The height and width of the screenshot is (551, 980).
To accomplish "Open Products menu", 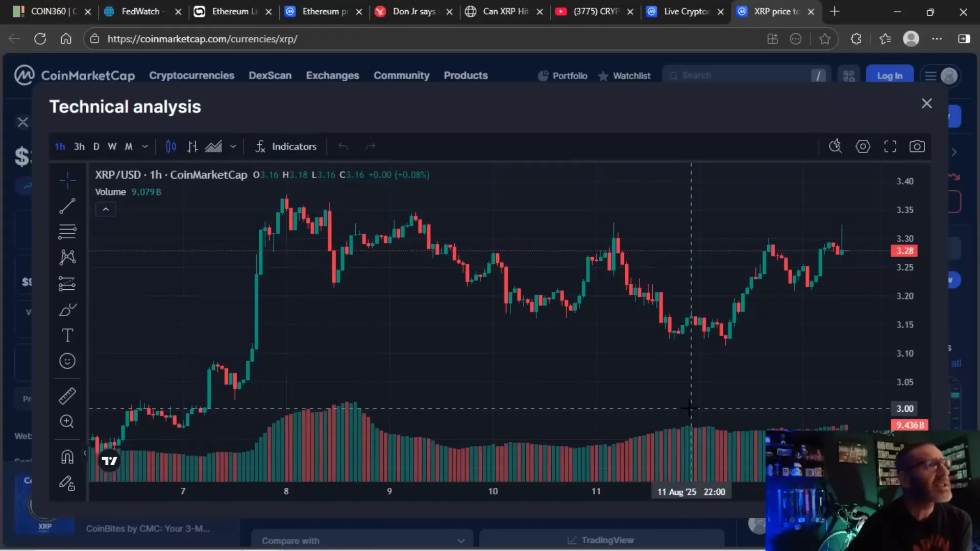I will tap(465, 76).
